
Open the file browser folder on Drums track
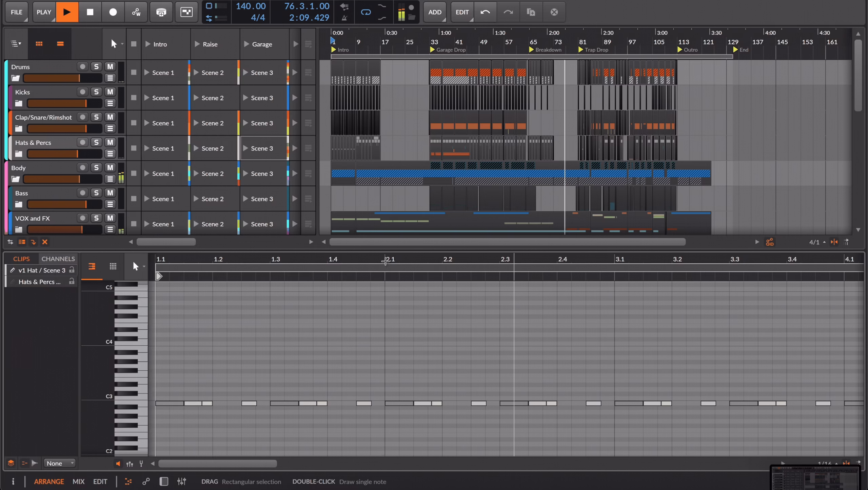pyautogui.click(x=15, y=78)
